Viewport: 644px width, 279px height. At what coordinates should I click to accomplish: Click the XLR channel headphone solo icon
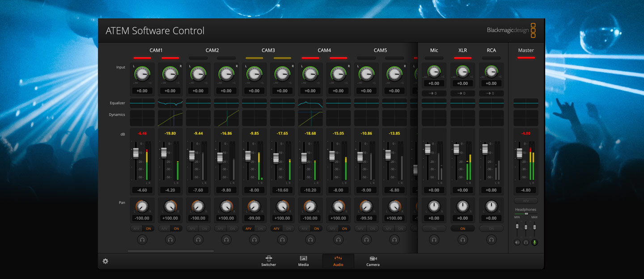[x=462, y=240]
